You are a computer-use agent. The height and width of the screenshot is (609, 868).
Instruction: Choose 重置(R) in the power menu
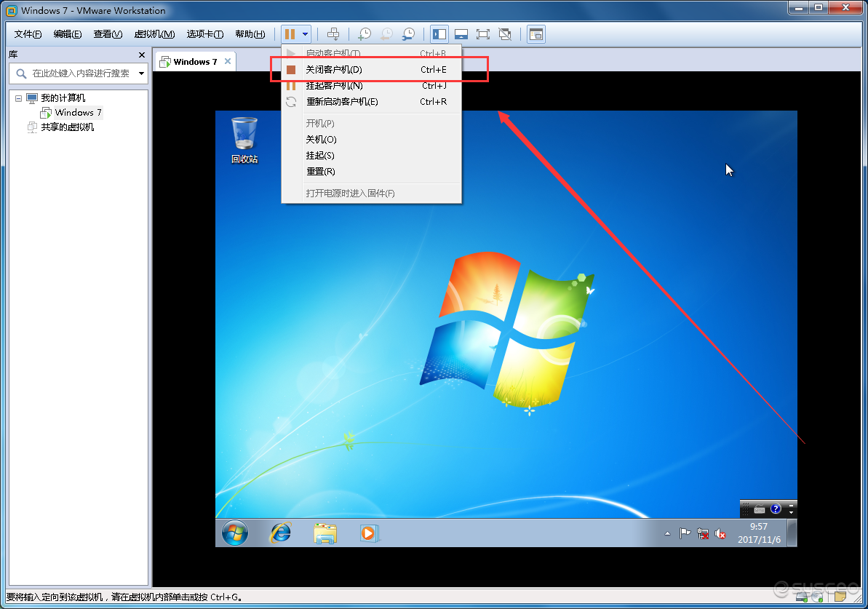(372, 172)
